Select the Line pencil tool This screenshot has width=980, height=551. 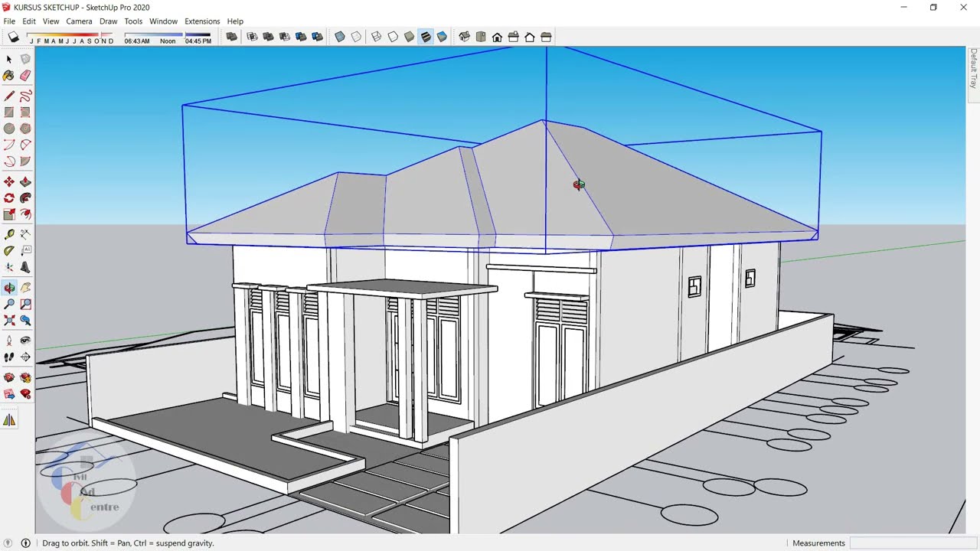[9, 96]
